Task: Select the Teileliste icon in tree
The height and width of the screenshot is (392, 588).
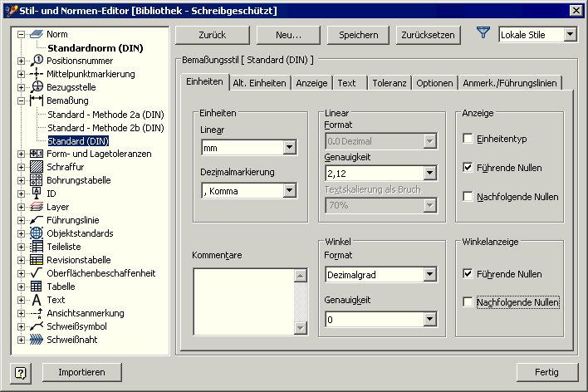Action: 37,247
